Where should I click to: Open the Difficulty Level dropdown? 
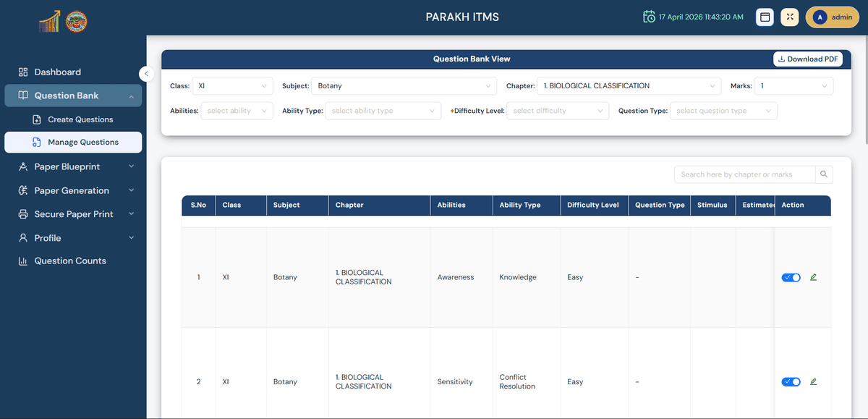[557, 111]
